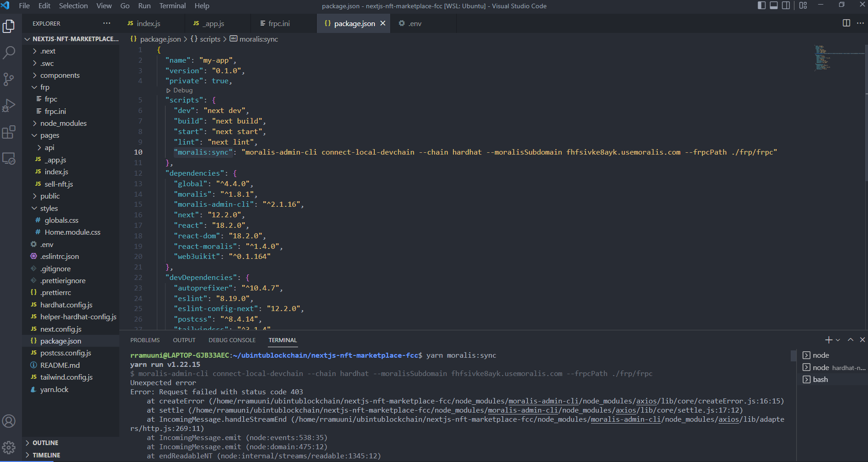868x462 pixels.
Task: Click moralis:sync in the breadcrumb
Action: pos(259,39)
